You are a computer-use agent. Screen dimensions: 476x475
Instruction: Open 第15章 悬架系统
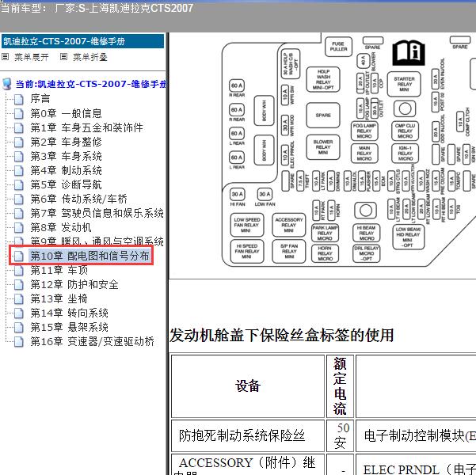click(x=69, y=327)
